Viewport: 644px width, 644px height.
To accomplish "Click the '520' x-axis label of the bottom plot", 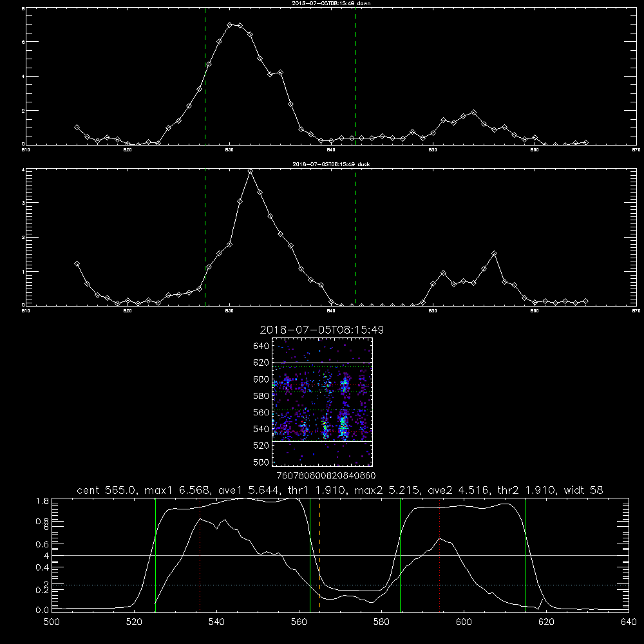I will tap(134, 622).
